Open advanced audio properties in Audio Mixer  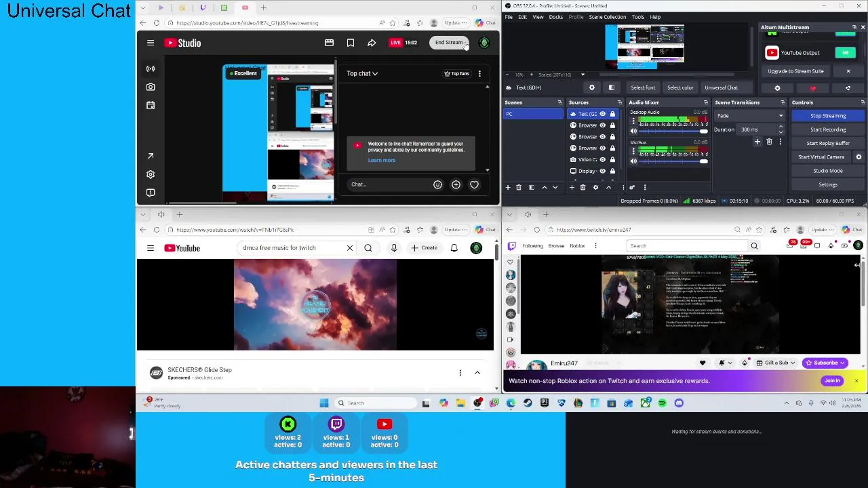[632, 187]
